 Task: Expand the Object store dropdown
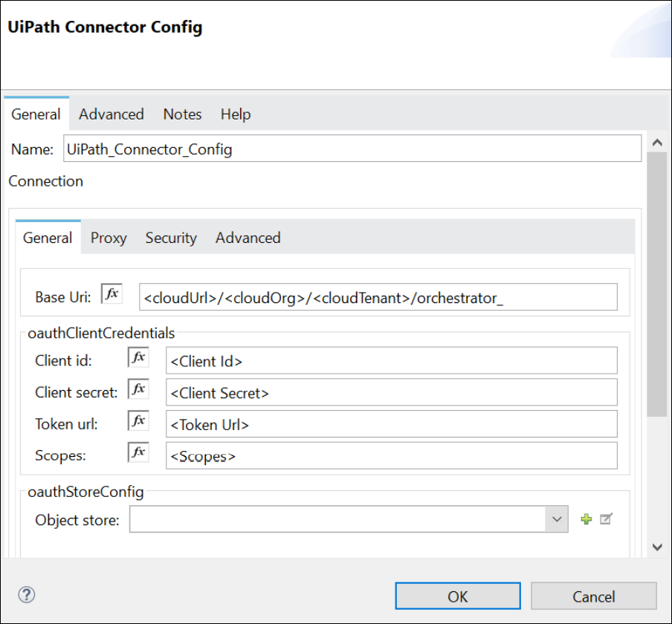coord(558,520)
